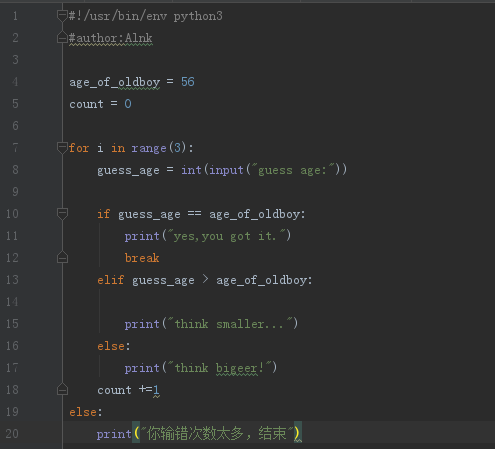Collapse the shebang comment fold marker
Viewport: 495px width, 449px height.
[62, 16]
